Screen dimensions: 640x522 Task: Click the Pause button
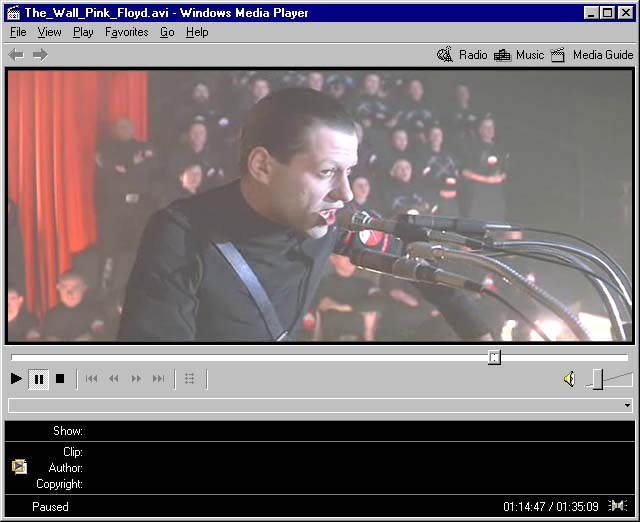pos(39,380)
